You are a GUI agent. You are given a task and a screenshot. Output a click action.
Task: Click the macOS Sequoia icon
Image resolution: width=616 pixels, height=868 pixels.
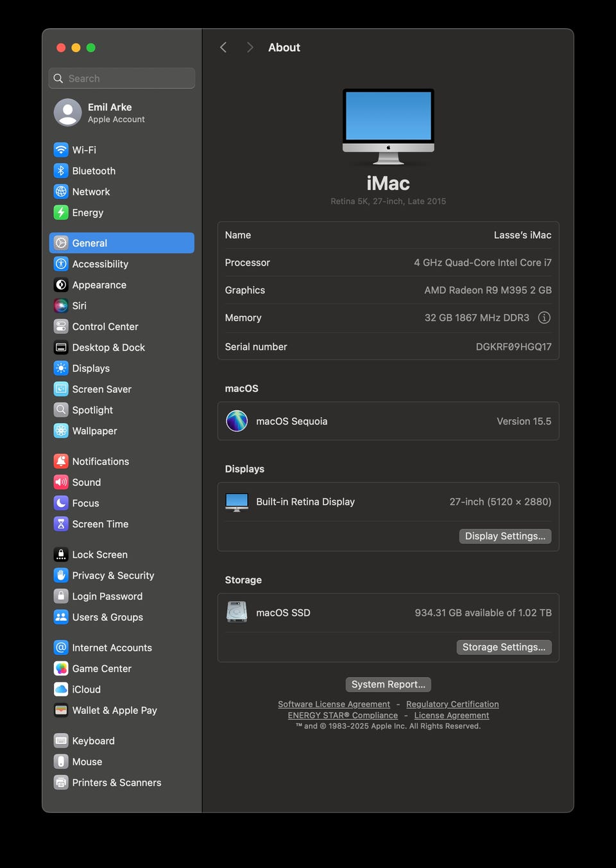coord(237,421)
